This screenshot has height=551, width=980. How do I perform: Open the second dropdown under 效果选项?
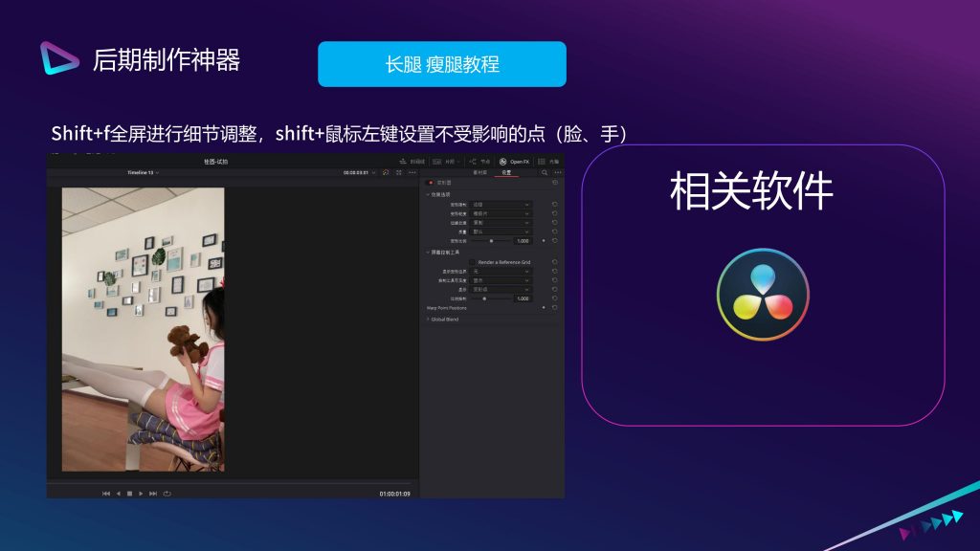tap(501, 213)
